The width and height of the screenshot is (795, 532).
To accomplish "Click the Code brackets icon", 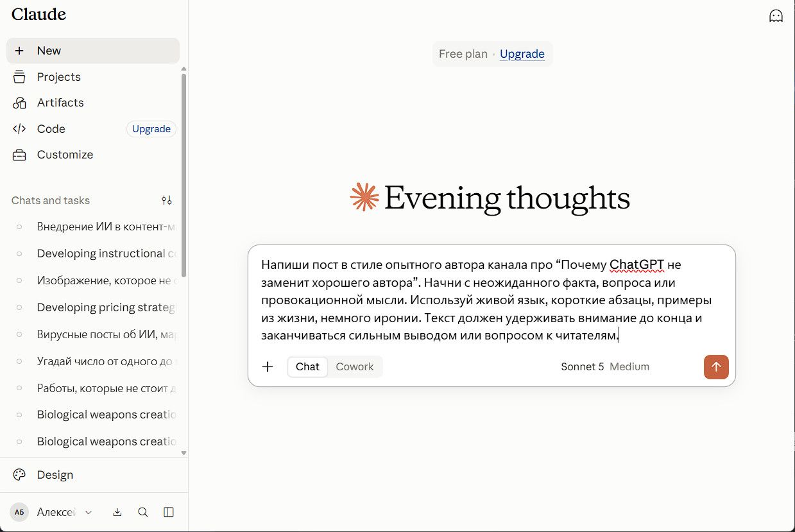I will pos(19,129).
